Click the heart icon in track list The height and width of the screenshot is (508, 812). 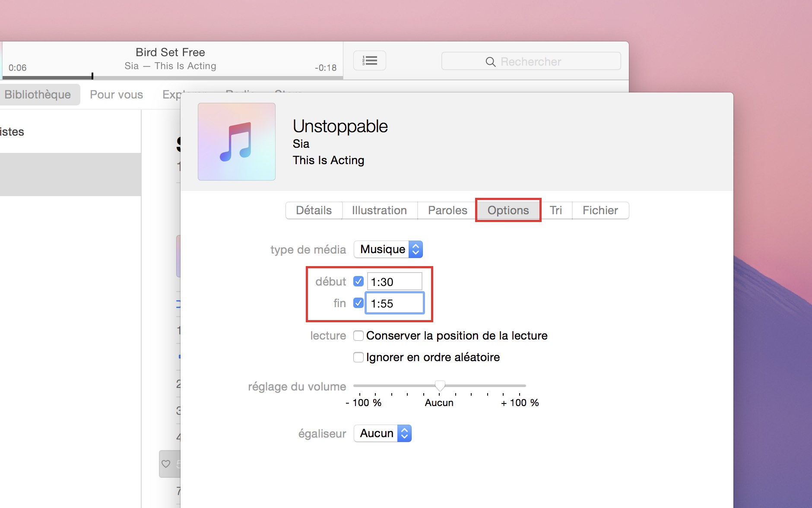166,464
